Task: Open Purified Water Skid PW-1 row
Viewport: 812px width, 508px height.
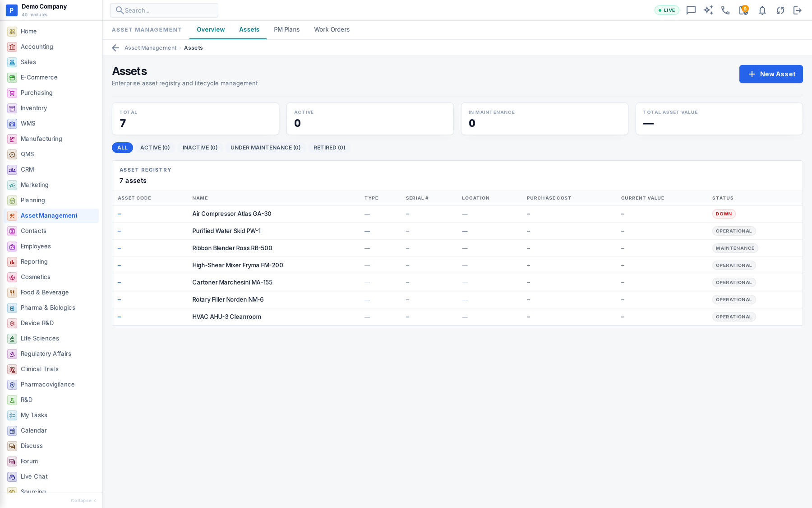Action: pos(457,231)
